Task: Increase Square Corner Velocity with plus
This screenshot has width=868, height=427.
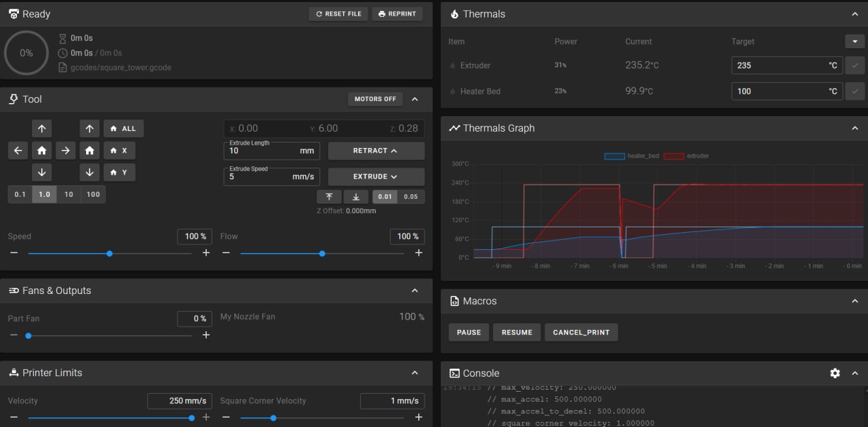Action: point(418,417)
